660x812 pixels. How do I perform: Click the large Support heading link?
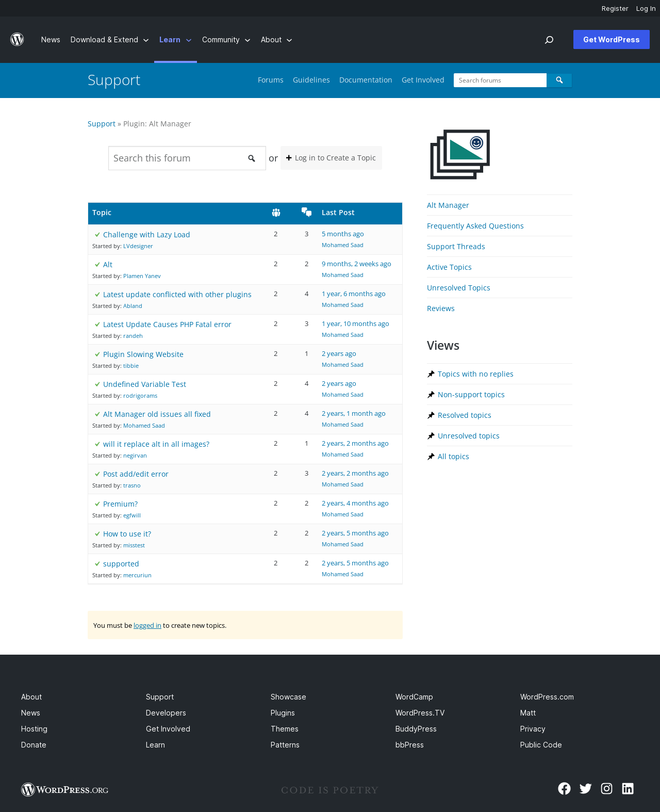[x=114, y=80]
